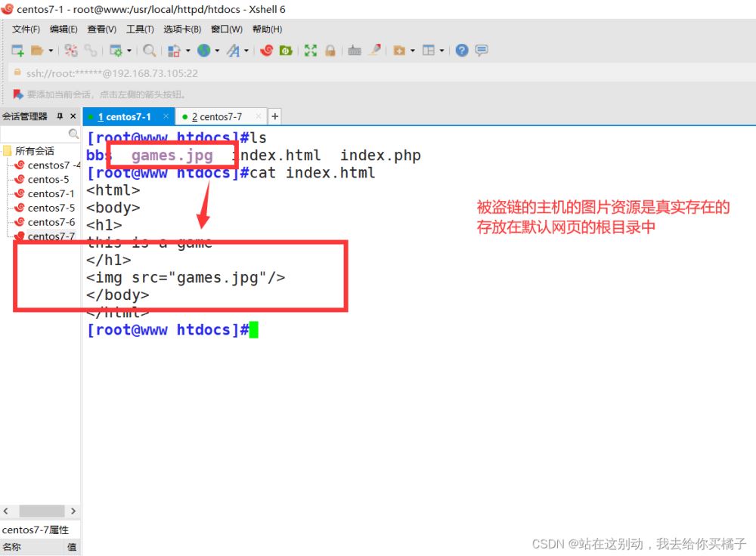Image resolution: width=756 pixels, height=556 pixels.
Task: Open the 工具(T) menu
Action: pyautogui.click(x=140, y=29)
